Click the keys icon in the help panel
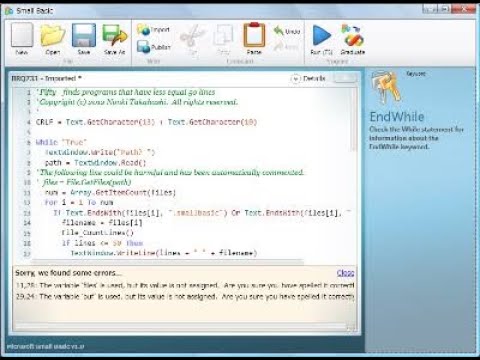The width and height of the screenshot is (480, 360). coord(387,87)
